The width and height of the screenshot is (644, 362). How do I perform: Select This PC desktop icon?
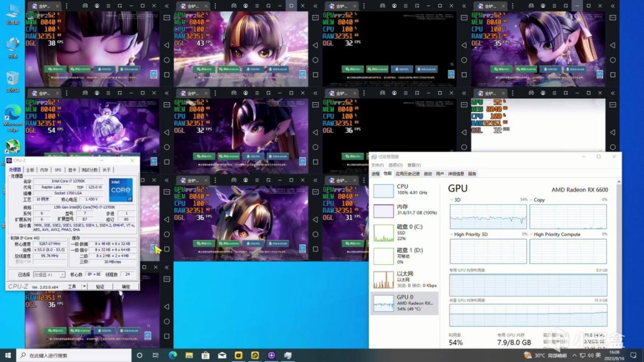coord(12,14)
